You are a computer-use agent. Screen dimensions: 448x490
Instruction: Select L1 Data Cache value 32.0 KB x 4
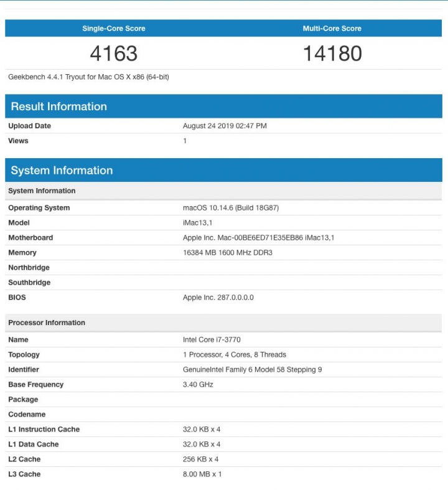click(x=202, y=444)
